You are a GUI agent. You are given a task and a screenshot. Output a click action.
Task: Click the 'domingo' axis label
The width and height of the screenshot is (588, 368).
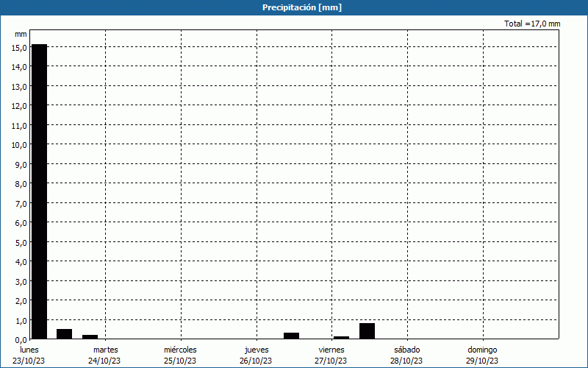tap(482, 350)
